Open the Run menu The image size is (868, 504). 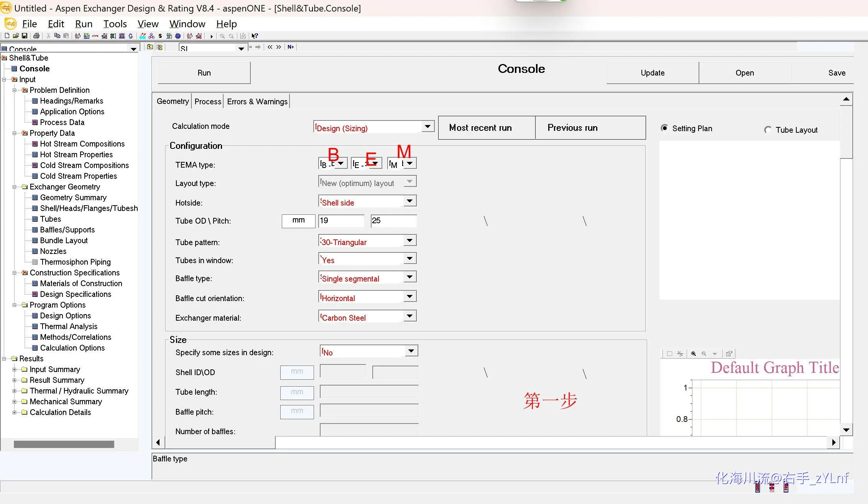point(84,24)
